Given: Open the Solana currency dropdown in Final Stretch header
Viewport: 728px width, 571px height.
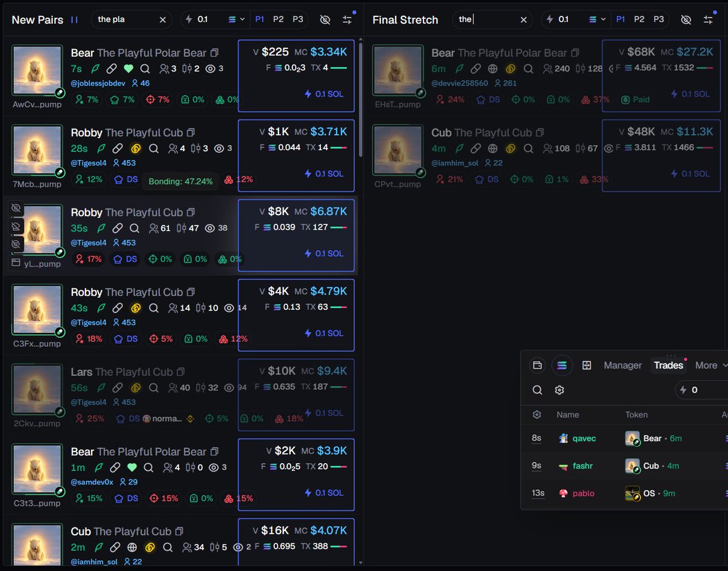Looking at the screenshot, I should pos(597,19).
